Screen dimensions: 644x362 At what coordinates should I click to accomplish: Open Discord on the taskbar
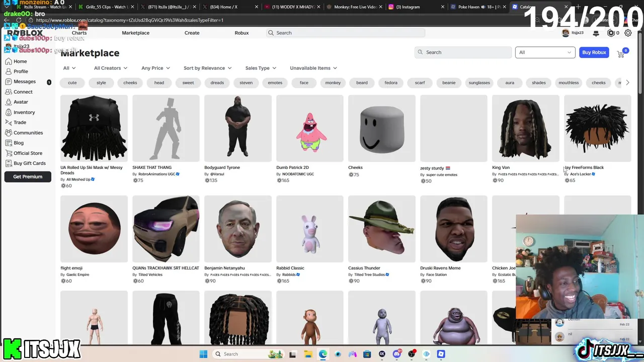397,354
